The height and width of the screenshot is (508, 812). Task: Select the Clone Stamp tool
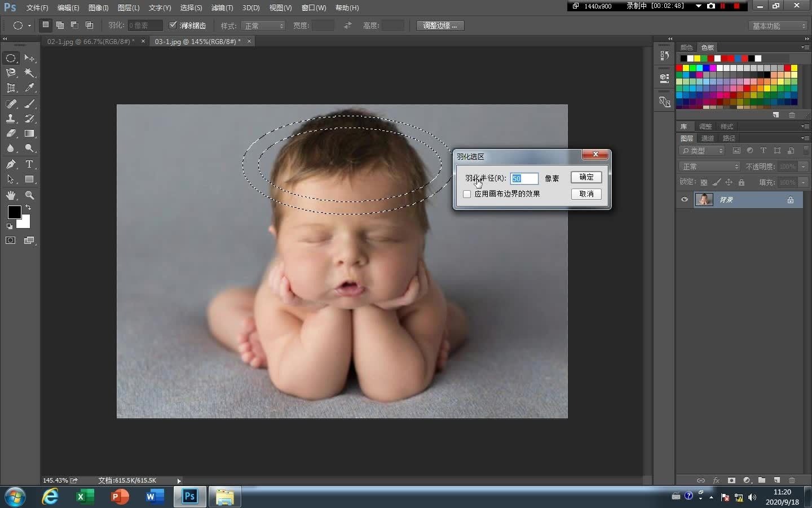point(11,119)
